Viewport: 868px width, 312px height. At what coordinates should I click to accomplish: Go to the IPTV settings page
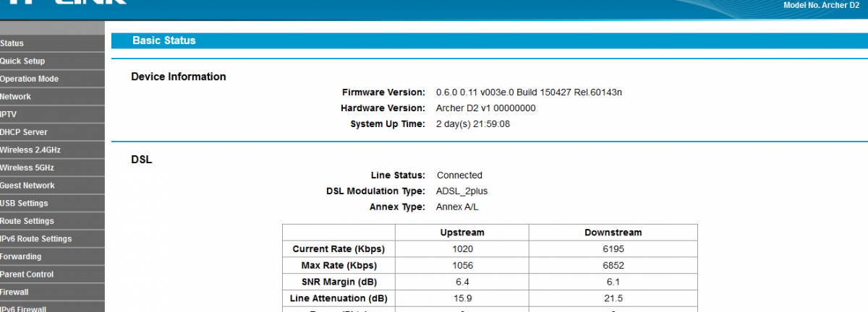[x=52, y=114]
